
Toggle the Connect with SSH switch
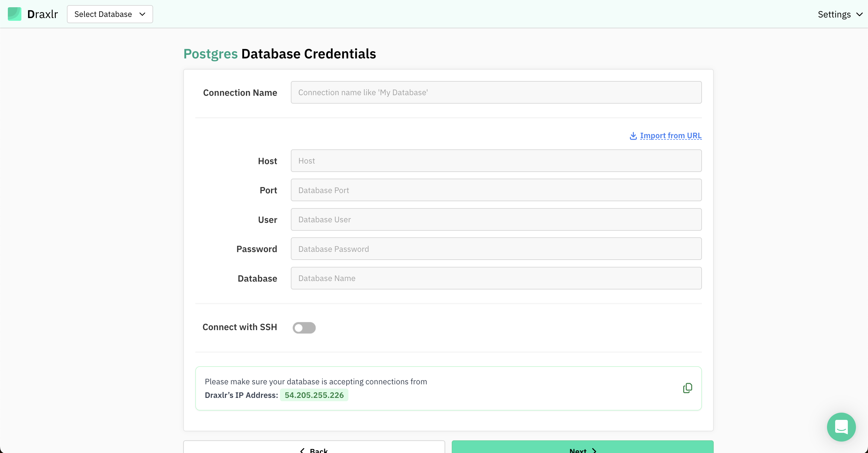304,327
